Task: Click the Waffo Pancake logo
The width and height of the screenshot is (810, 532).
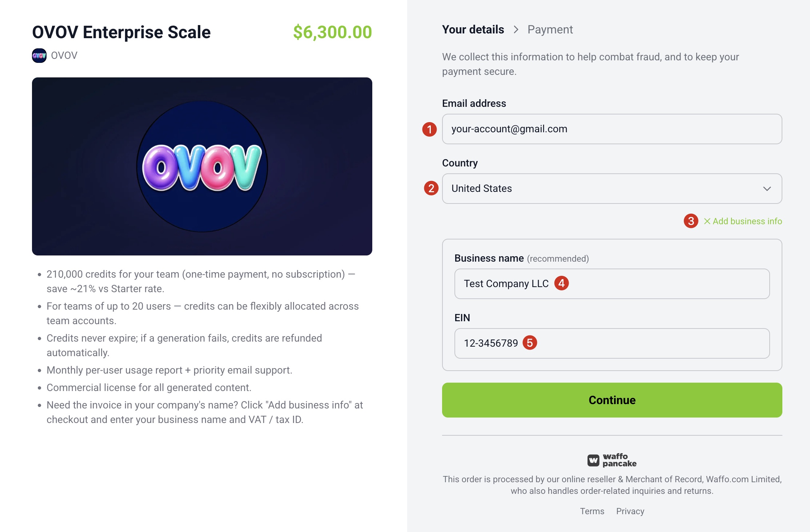Action: [x=612, y=460]
